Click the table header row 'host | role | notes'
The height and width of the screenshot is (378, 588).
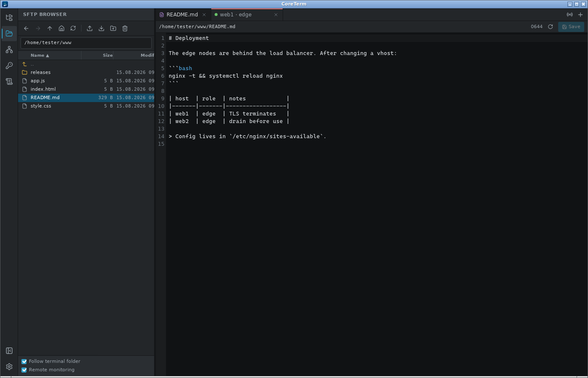(229, 99)
